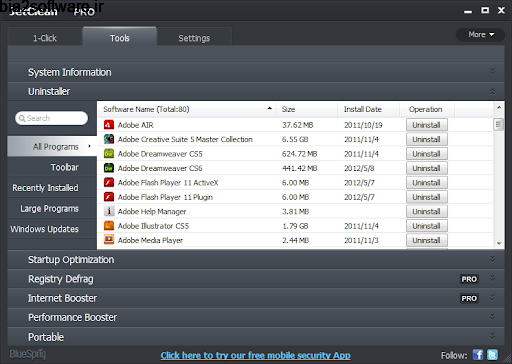The width and height of the screenshot is (512, 364).
Task: Click the search magnifier icon
Action: tap(22, 118)
